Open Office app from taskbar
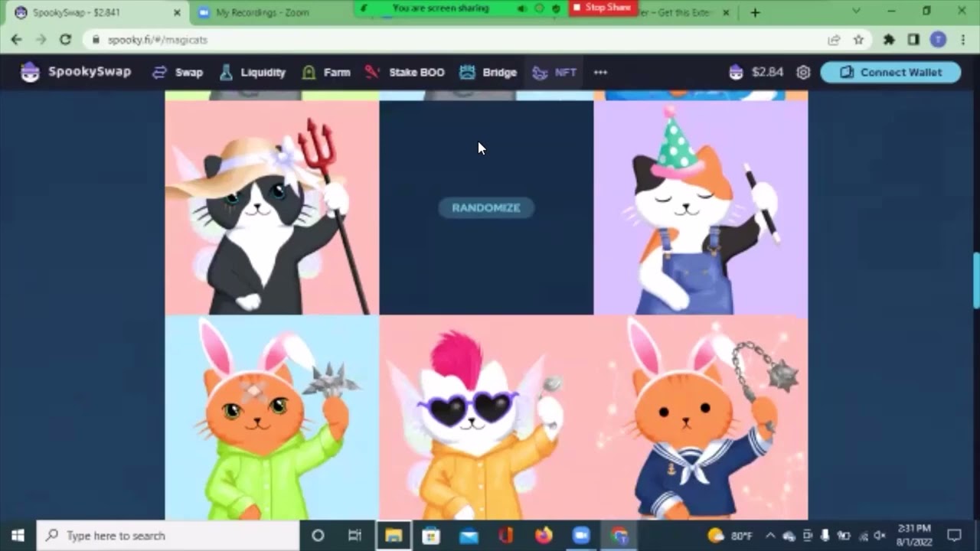The image size is (980, 551). 506,536
